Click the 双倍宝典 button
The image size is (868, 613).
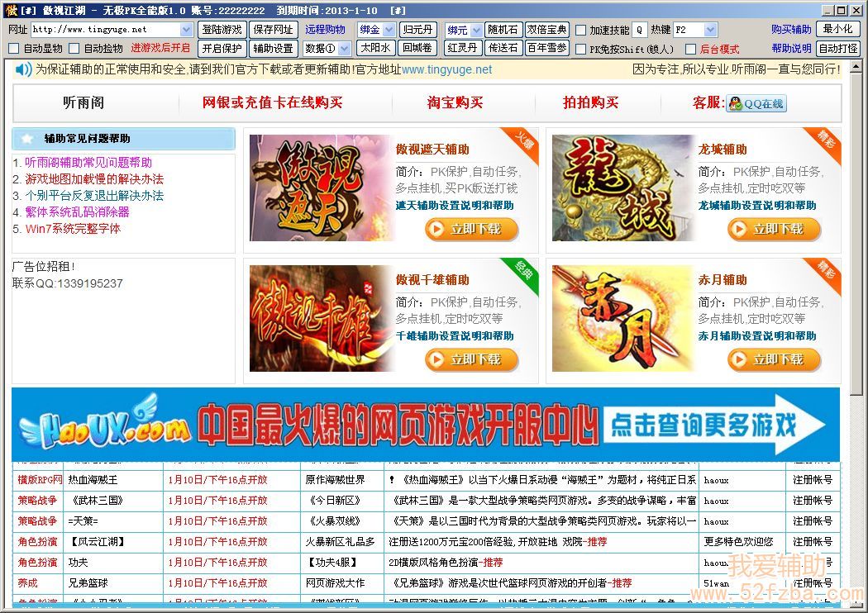click(546, 29)
